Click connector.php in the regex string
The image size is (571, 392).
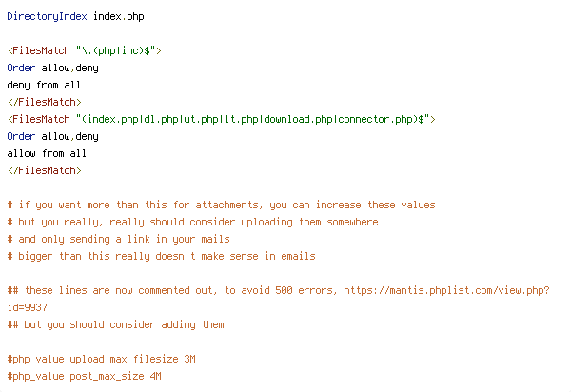point(376,119)
